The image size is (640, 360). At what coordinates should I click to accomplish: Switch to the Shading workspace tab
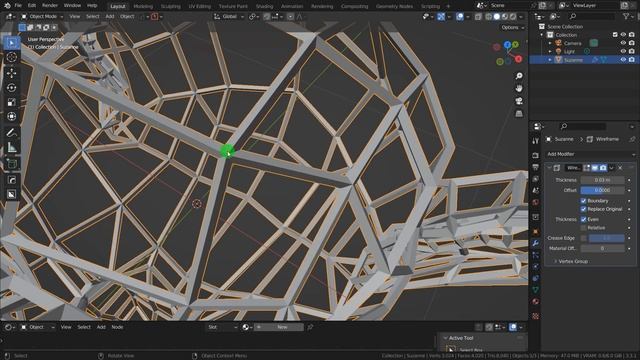(264, 6)
